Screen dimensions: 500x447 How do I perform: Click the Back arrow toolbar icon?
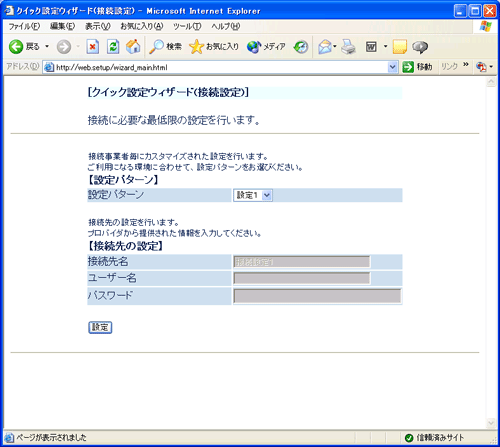point(16,47)
